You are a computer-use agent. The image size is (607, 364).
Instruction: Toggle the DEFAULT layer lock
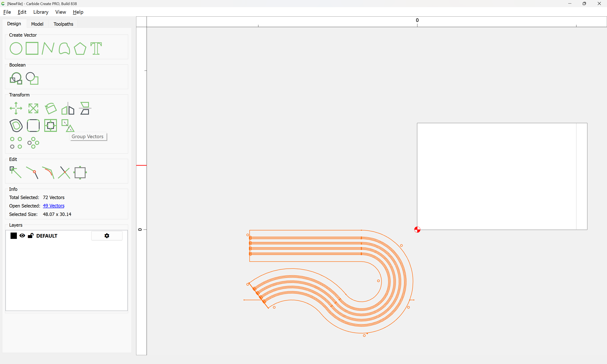(30, 236)
